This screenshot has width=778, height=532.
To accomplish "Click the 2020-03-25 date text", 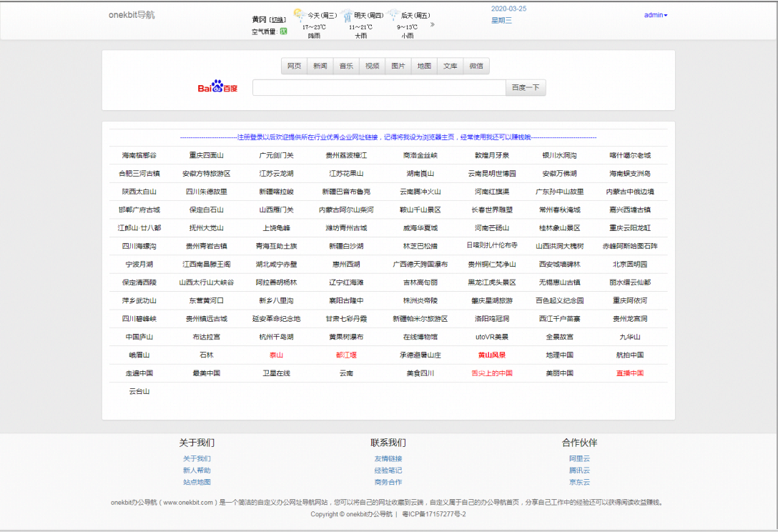I will (508, 9).
